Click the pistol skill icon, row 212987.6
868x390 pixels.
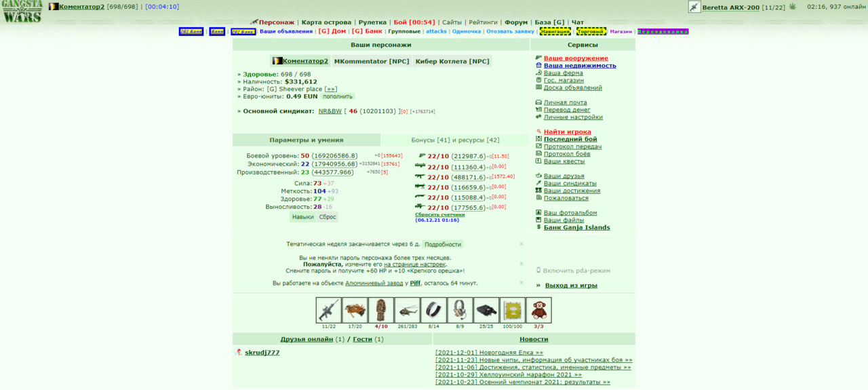tap(421, 156)
